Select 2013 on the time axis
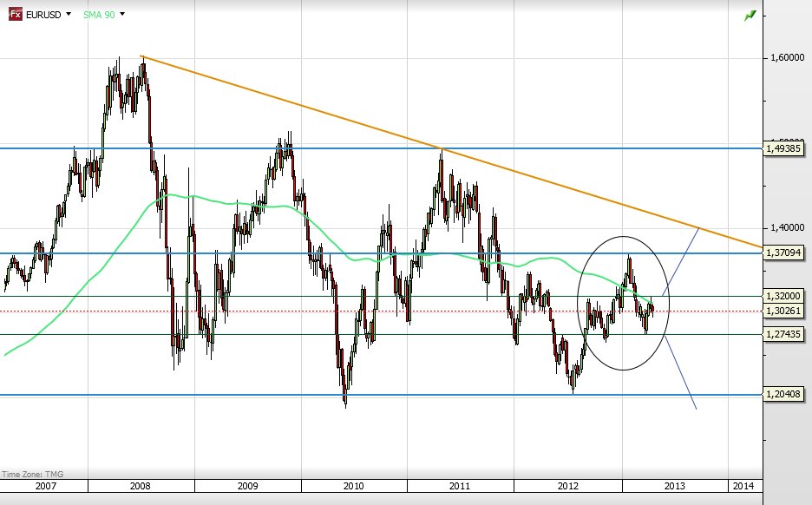The height and width of the screenshot is (505, 812). [x=674, y=486]
